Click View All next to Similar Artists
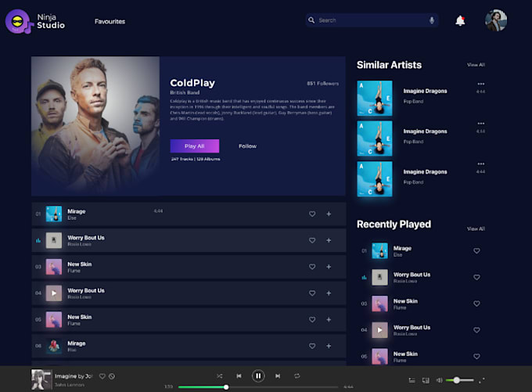This screenshot has width=532, height=392. (476, 64)
